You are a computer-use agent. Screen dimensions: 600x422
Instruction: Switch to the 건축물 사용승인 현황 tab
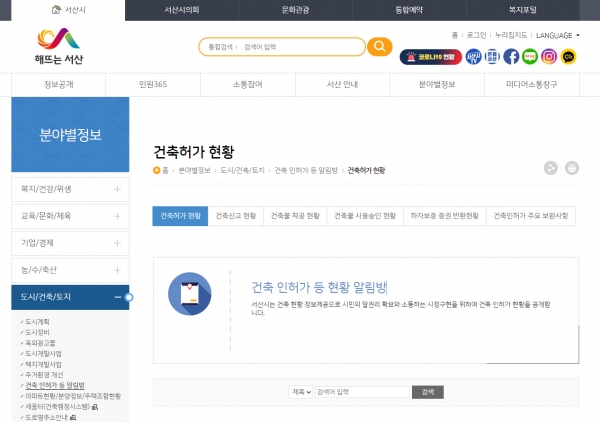[x=365, y=215]
